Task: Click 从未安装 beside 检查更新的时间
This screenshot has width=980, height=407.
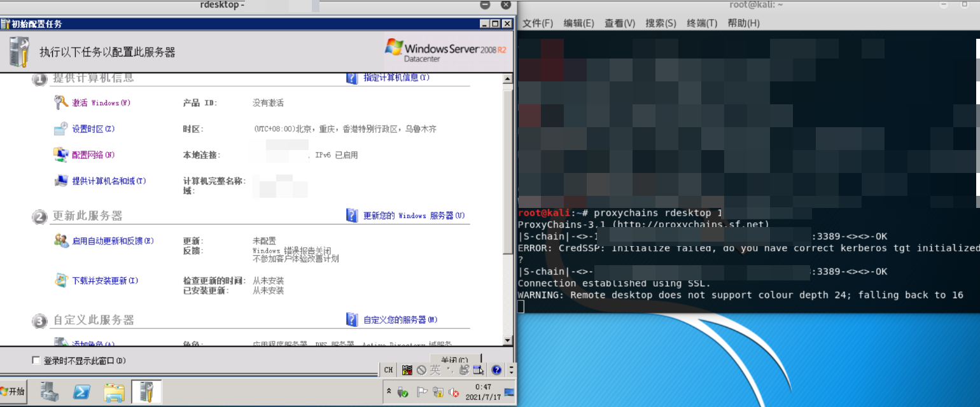Action: coord(268,280)
